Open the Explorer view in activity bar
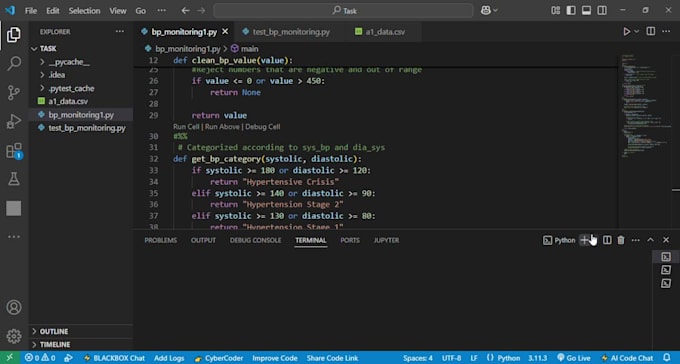Screen dimensions: 680x364 [x=13, y=35]
